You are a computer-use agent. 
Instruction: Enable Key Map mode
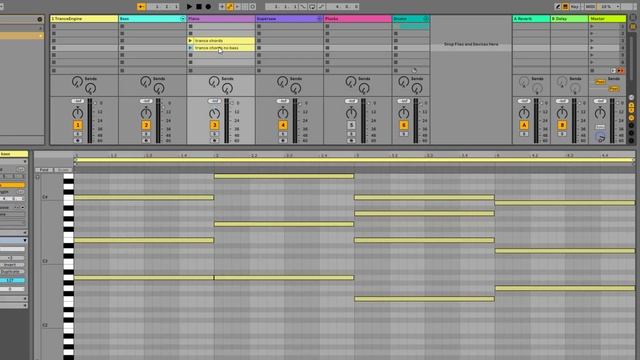[x=575, y=7]
